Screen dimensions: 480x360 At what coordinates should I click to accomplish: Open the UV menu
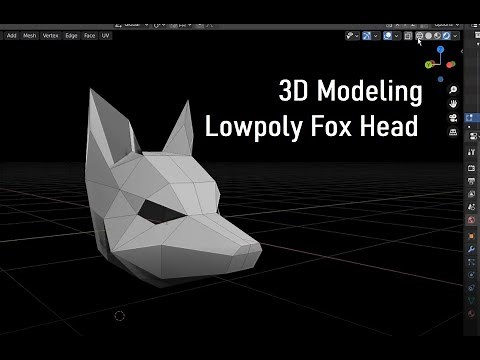tap(105, 36)
